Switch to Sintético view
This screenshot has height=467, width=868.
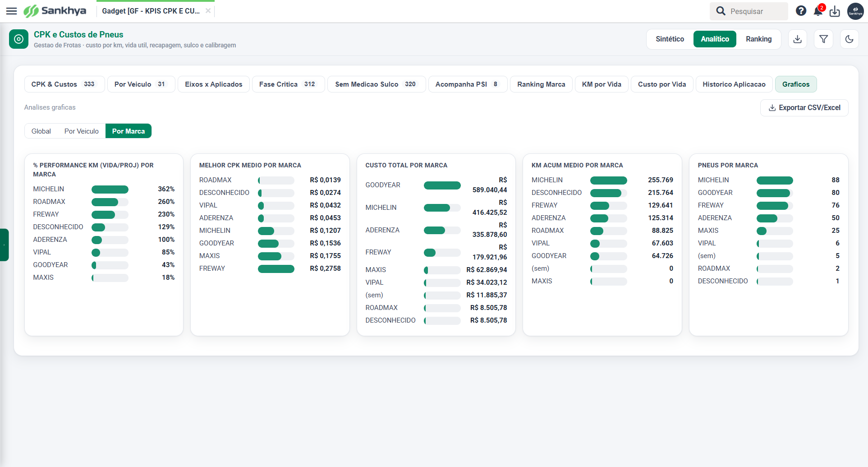tap(670, 39)
